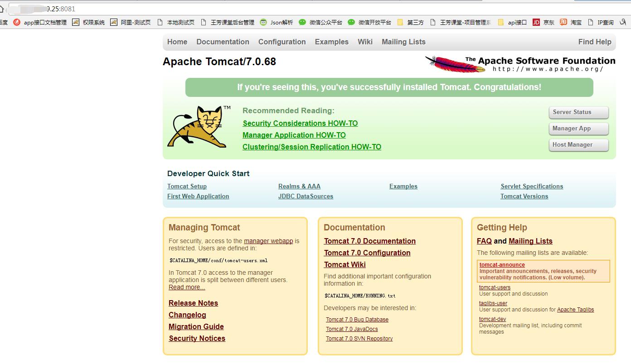Click the Server Status button
Viewport: 631px width, 364px height.
(579, 112)
